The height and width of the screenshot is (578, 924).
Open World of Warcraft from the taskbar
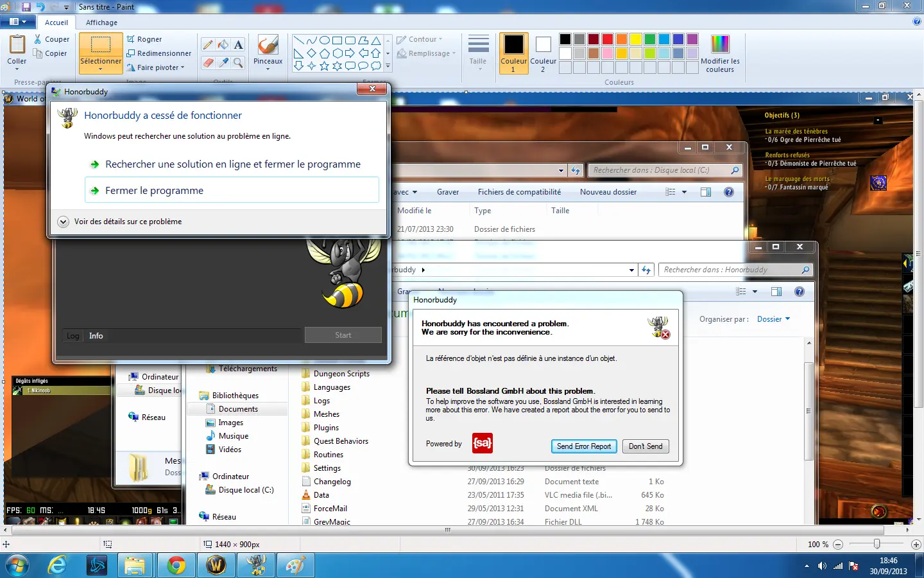(x=216, y=565)
